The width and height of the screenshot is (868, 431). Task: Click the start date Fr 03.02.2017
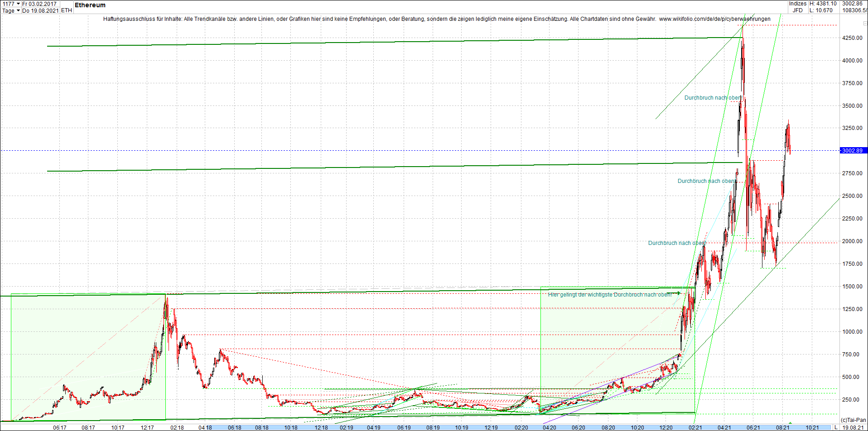point(39,4)
